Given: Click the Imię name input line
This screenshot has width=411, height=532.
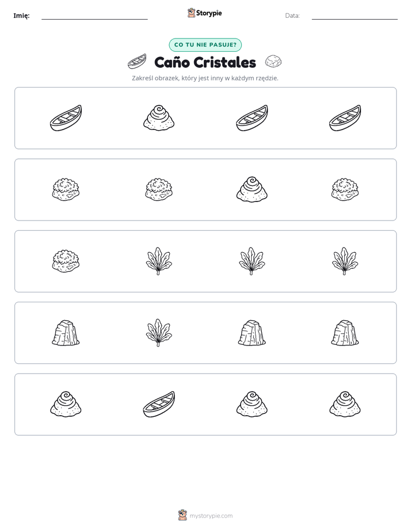Looking at the screenshot, I should pyautogui.click(x=94, y=16).
